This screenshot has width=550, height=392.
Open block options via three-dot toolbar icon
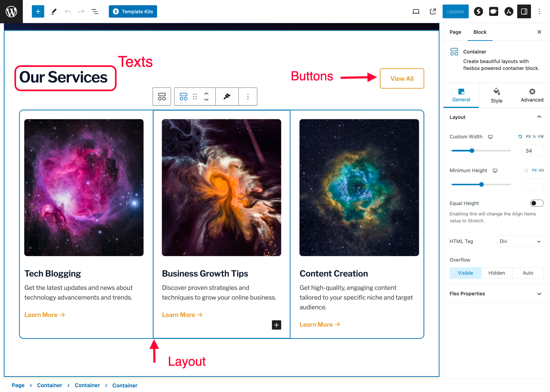coord(248,96)
